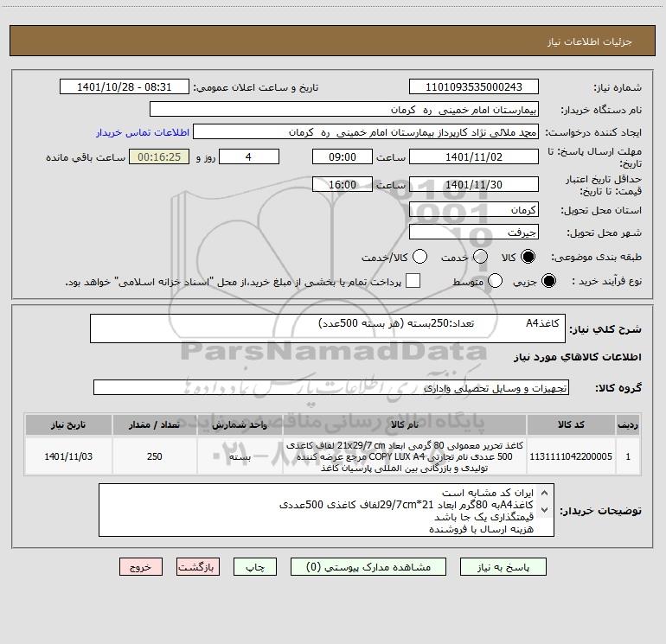Click the quantity cell 250

point(155,456)
